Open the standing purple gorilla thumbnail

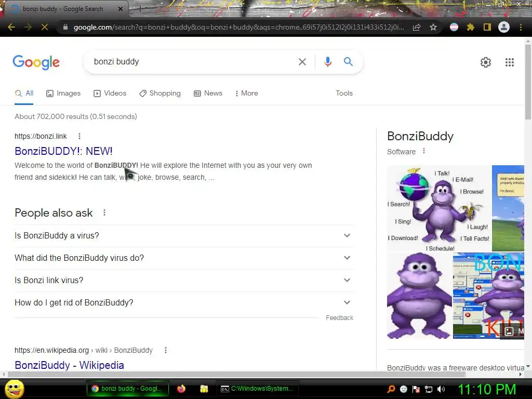419,296
